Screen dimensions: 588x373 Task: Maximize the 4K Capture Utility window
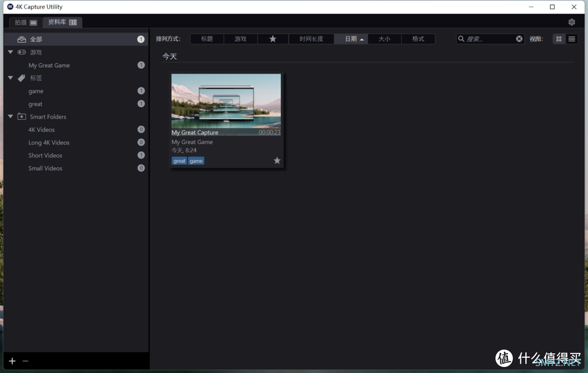point(553,7)
